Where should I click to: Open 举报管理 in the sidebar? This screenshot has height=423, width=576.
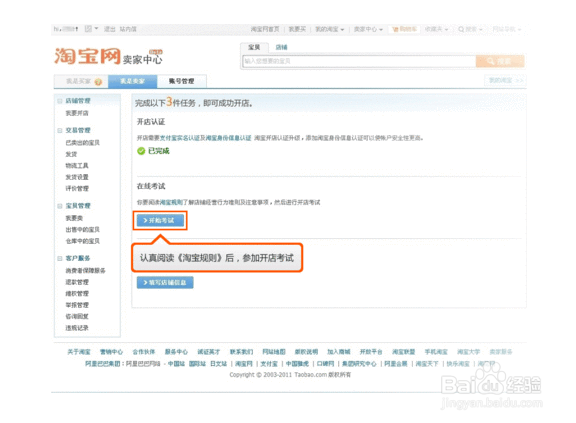[77, 305]
